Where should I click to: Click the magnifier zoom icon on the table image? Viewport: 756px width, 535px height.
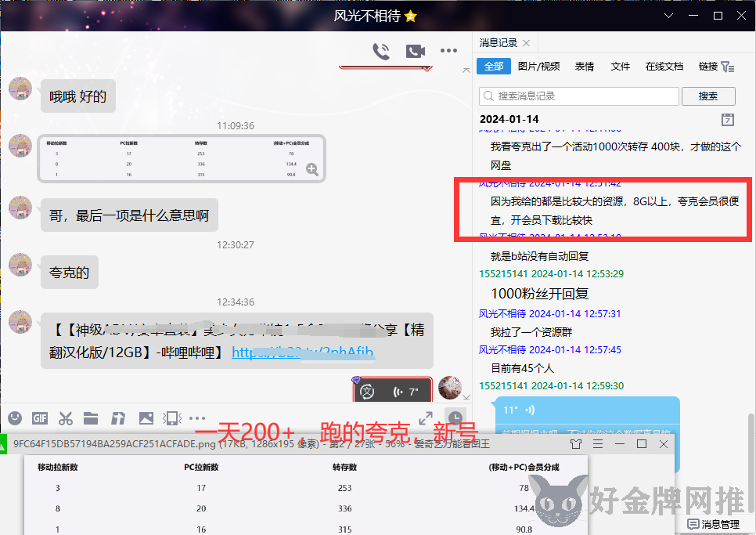click(x=312, y=169)
